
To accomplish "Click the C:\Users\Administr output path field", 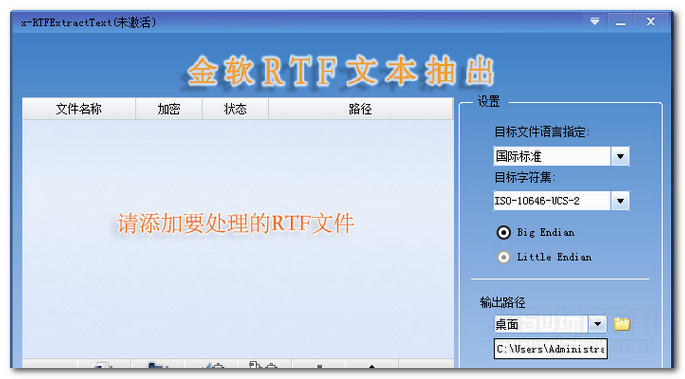I will coord(550,349).
